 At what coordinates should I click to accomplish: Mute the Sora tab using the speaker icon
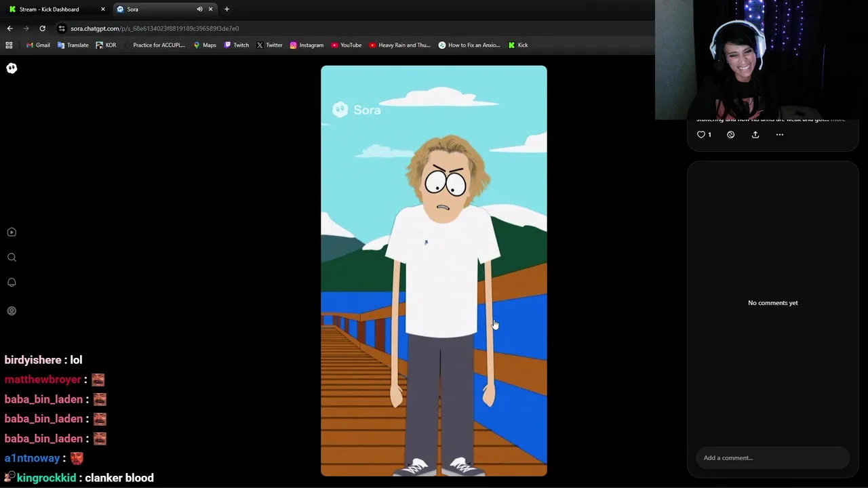tap(199, 9)
